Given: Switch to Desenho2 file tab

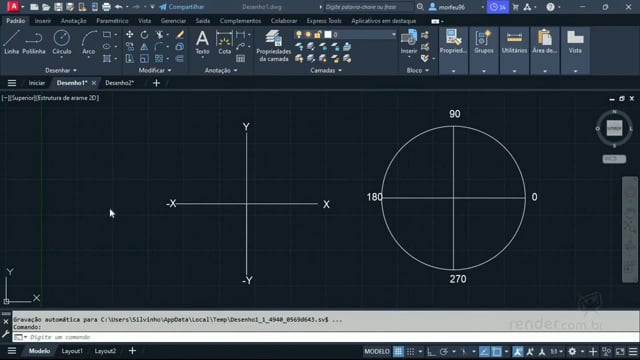Looking at the screenshot, I should (x=120, y=83).
